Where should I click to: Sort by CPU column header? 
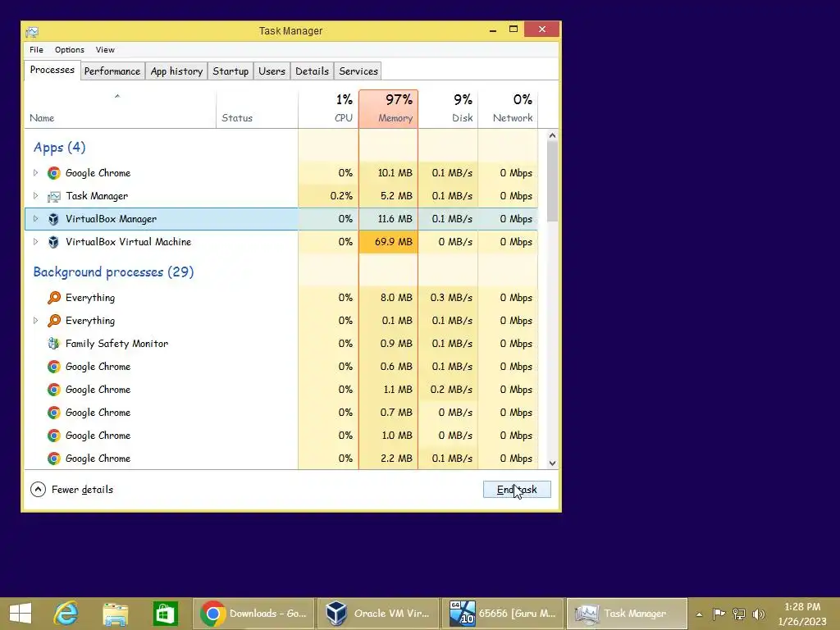[x=328, y=109]
